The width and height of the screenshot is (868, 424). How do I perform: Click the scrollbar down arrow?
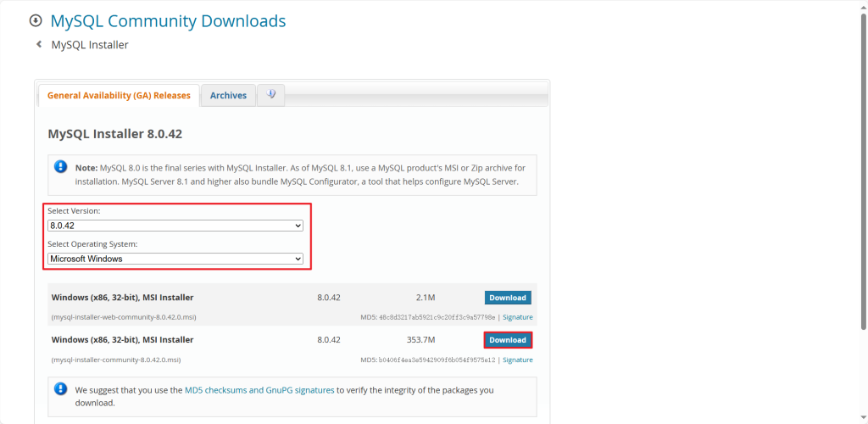(x=864, y=419)
